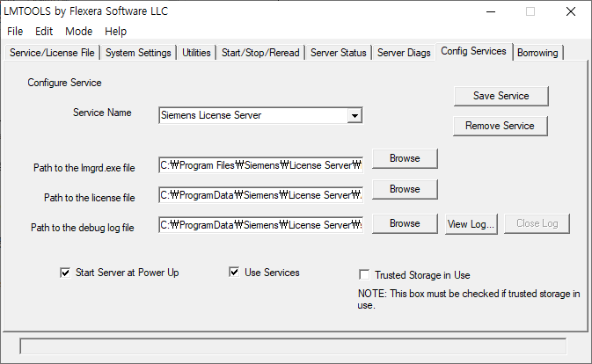Switch to the System Settings tab

tap(138, 53)
